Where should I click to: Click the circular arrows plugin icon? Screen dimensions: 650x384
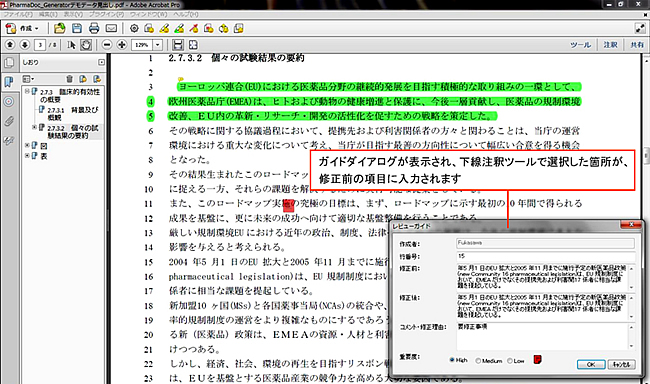click(223, 28)
